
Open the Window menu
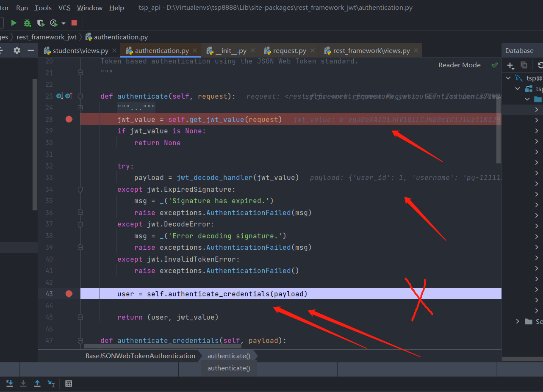click(x=90, y=8)
